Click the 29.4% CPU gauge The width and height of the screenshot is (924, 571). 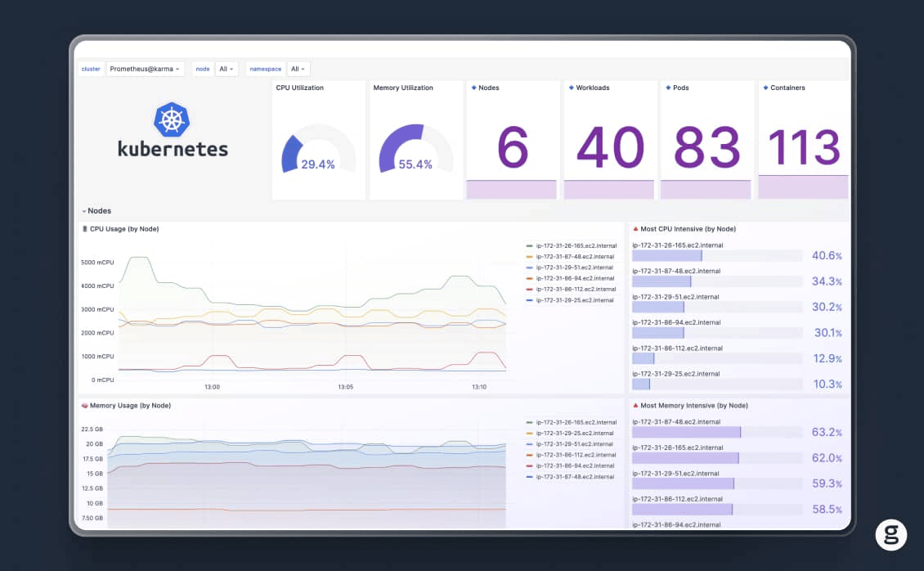(x=318, y=149)
